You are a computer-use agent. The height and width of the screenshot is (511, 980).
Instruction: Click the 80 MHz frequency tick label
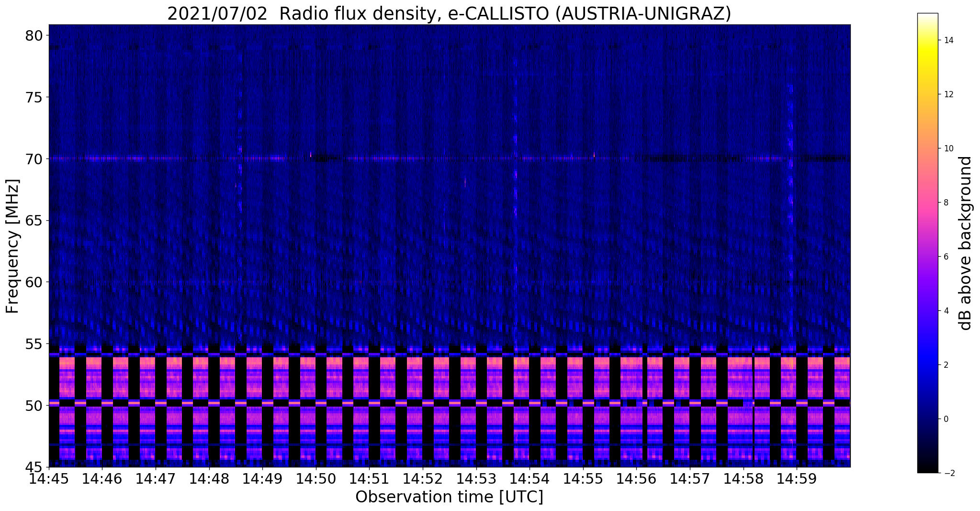[x=35, y=36]
